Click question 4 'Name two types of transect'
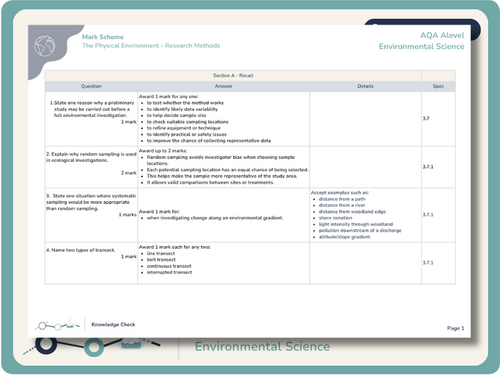This screenshot has width=500, height=375. pyautogui.click(x=81, y=250)
